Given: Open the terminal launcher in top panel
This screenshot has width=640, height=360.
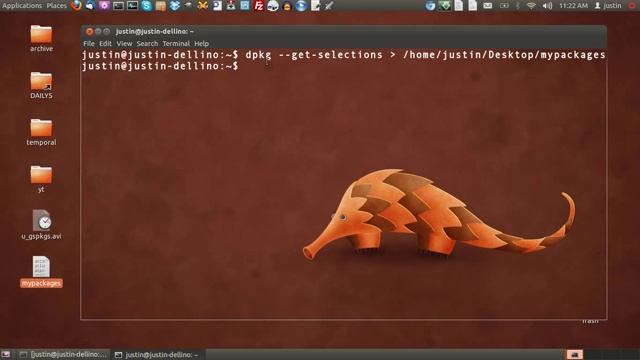Looking at the screenshot, I should (118, 6).
